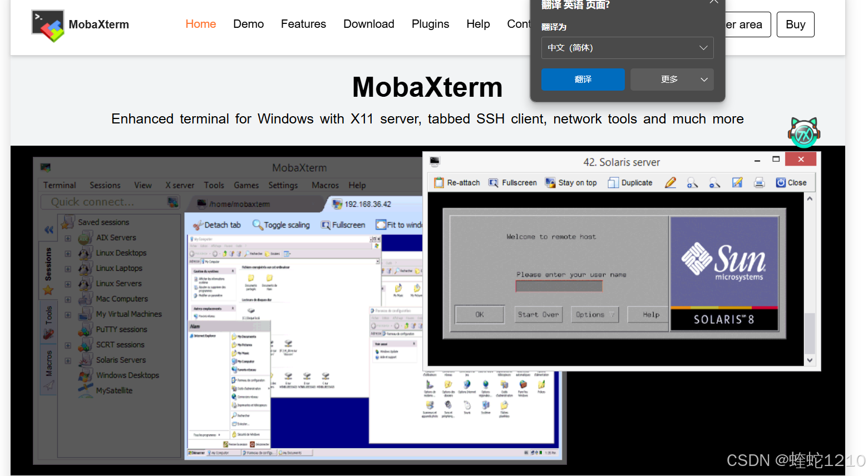Click the Detach tab scissors icon

[x=199, y=225]
